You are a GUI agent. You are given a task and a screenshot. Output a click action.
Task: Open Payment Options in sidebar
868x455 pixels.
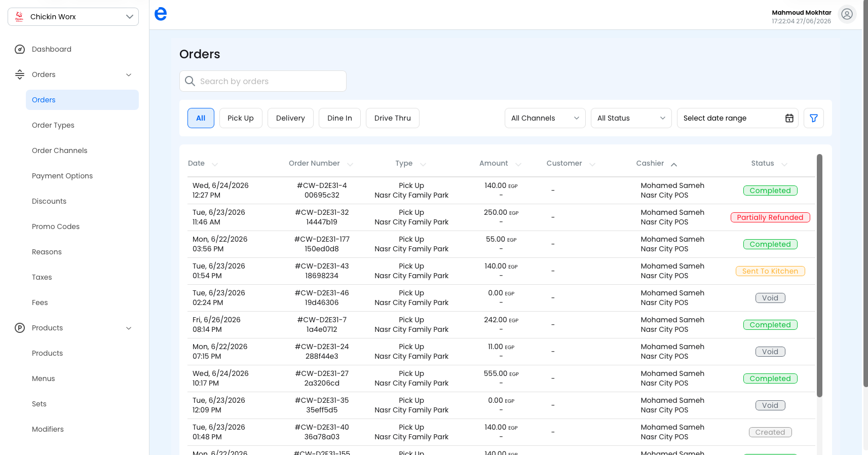pyautogui.click(x=62, y=176)
